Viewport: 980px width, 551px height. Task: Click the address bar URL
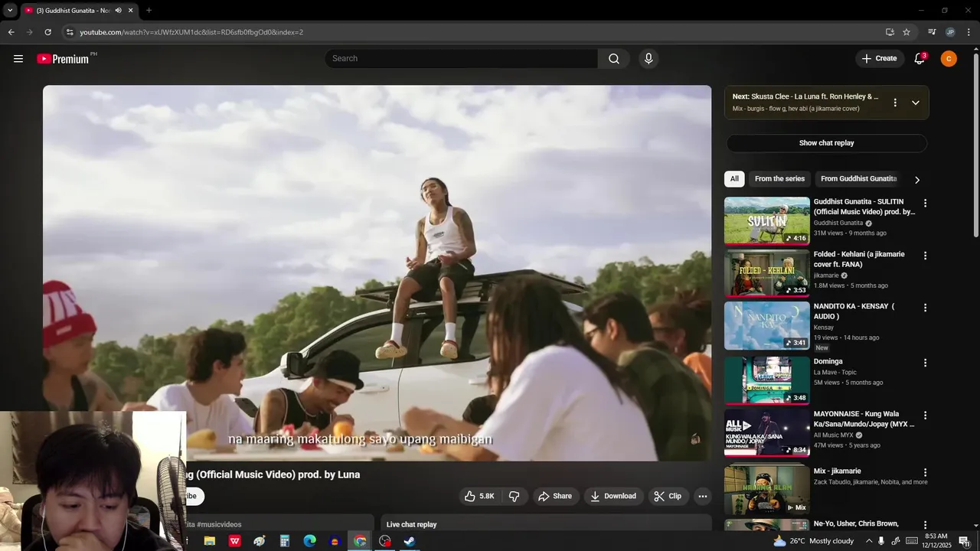click(191, 32)
